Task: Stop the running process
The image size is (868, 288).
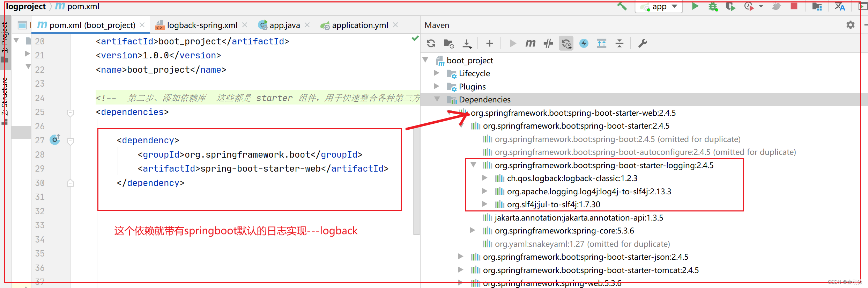Action: (794, 6)
